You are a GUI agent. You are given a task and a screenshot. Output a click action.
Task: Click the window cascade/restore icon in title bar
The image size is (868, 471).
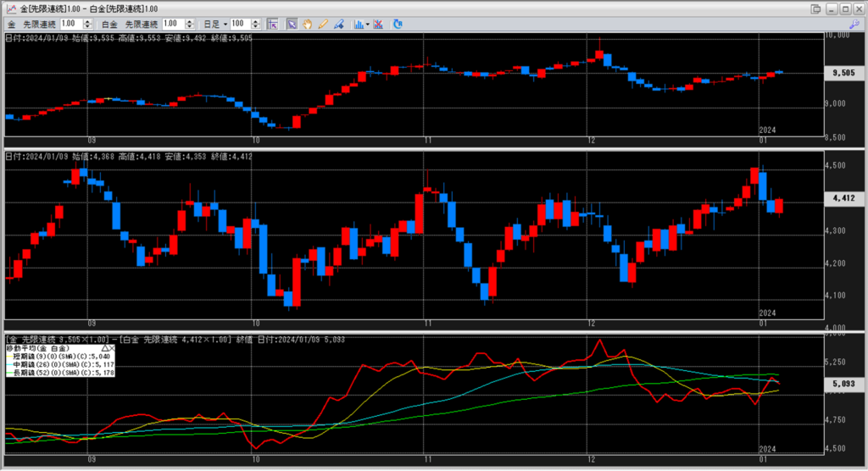(815, 8)
